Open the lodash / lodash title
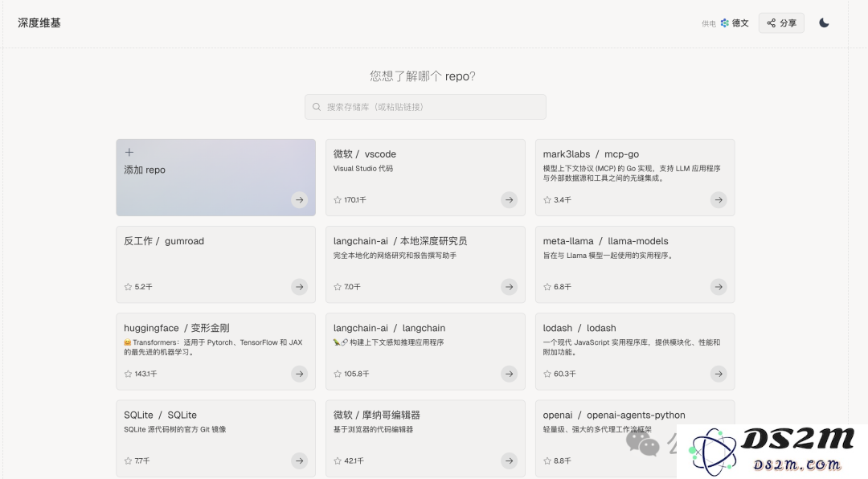Screen dimensions: 868x479 pos(579,328)
